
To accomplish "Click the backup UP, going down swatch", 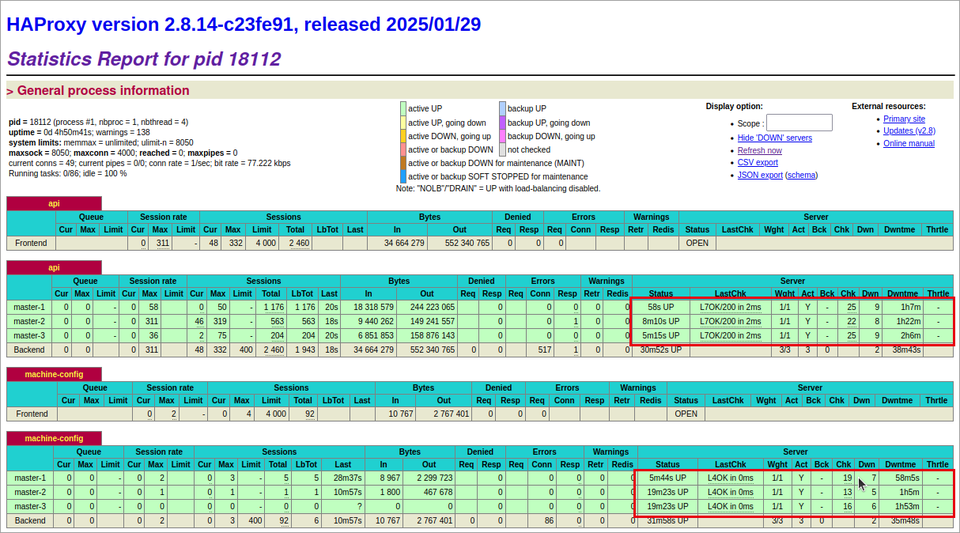I will point(502,122).
